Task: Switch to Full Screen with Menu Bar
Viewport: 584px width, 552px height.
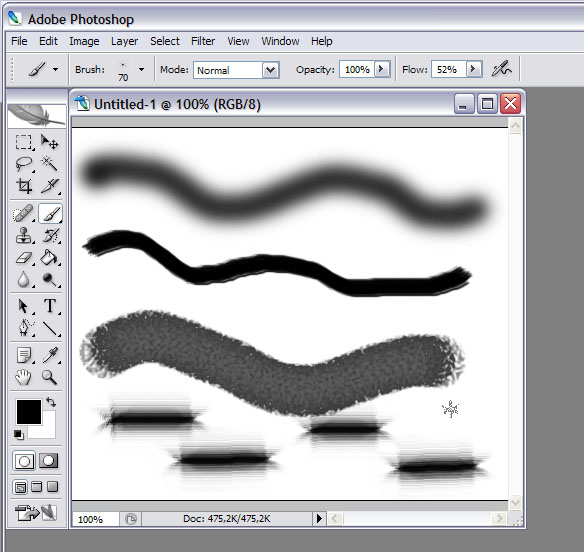Action: [36, 487]
